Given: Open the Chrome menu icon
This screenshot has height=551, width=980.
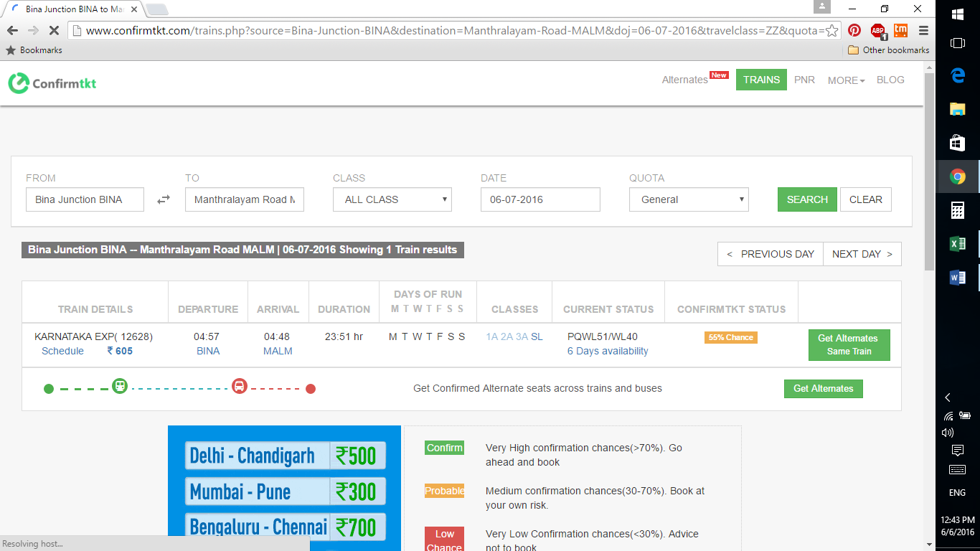Looking at the screenshot, I should pos(923,31).
